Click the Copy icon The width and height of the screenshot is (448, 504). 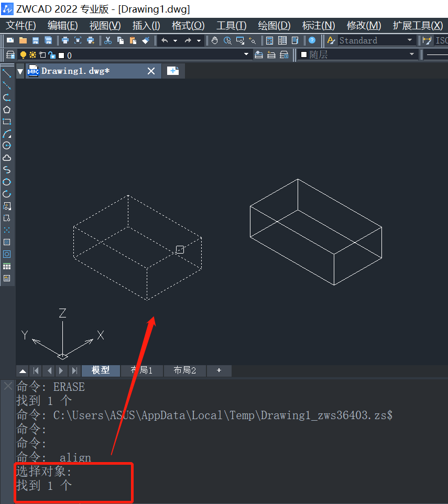click(121, 40)
